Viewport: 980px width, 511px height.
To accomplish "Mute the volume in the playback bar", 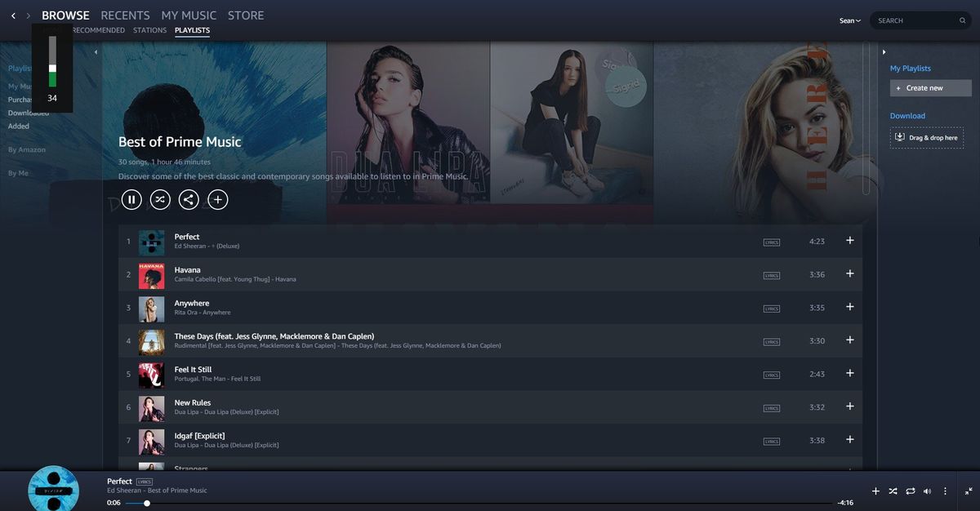I will pos(927,491).
